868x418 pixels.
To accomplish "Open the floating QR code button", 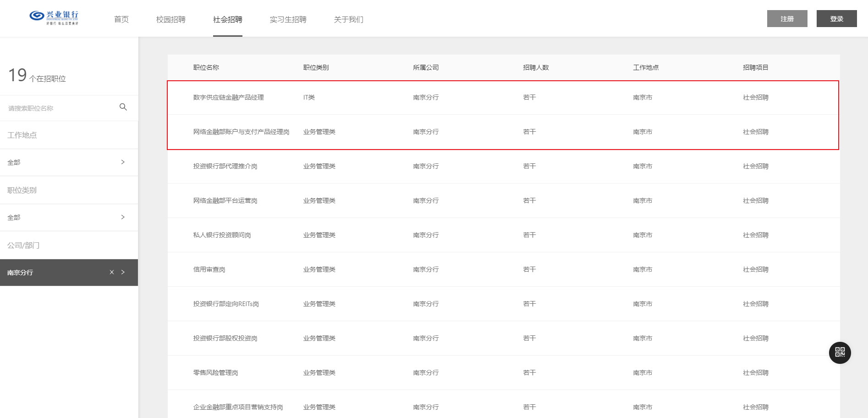I will coord(840,352).
